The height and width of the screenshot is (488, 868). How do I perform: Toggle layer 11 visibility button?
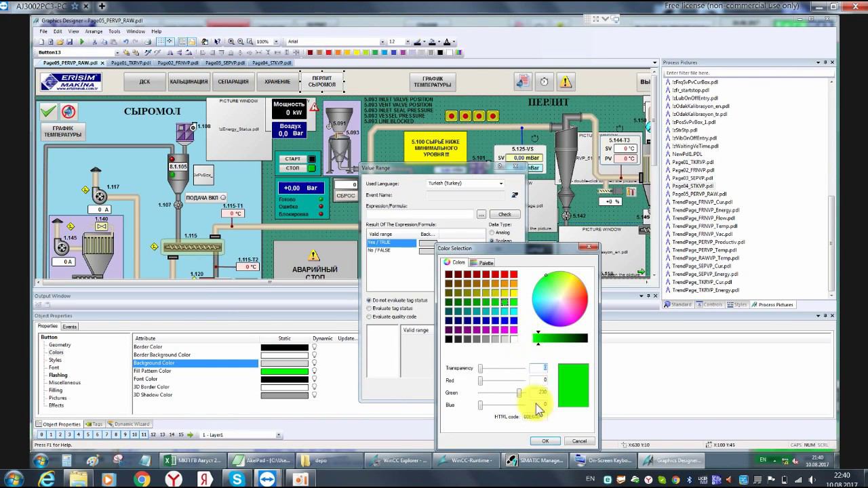143,434
